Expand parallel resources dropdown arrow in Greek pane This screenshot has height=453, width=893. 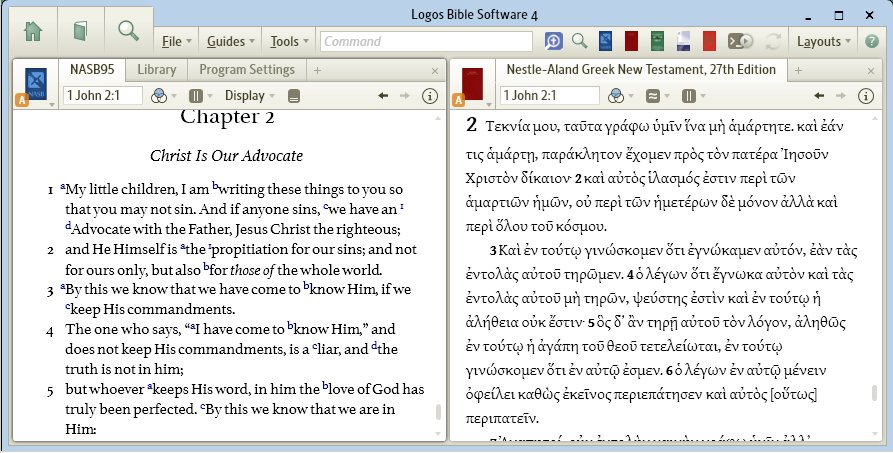point(703,96)
